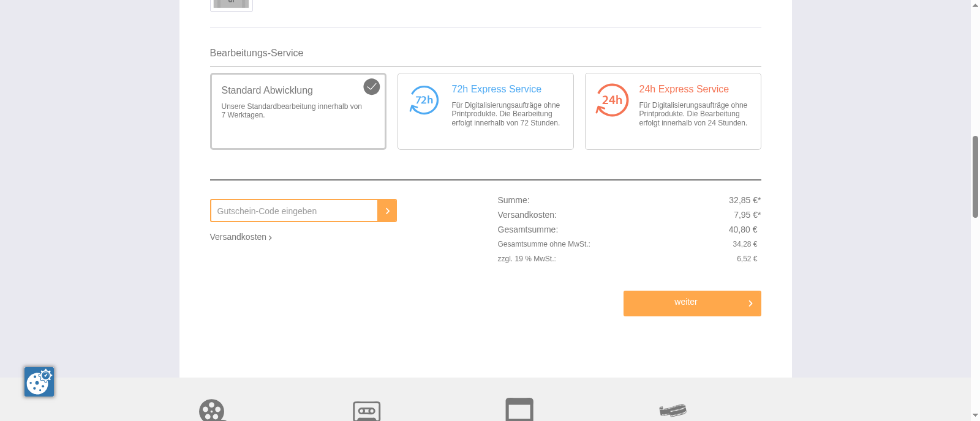The width and height of the screenshot is (980, 421).
Task: Continue with the weiter button
Action: pos(692,304)
